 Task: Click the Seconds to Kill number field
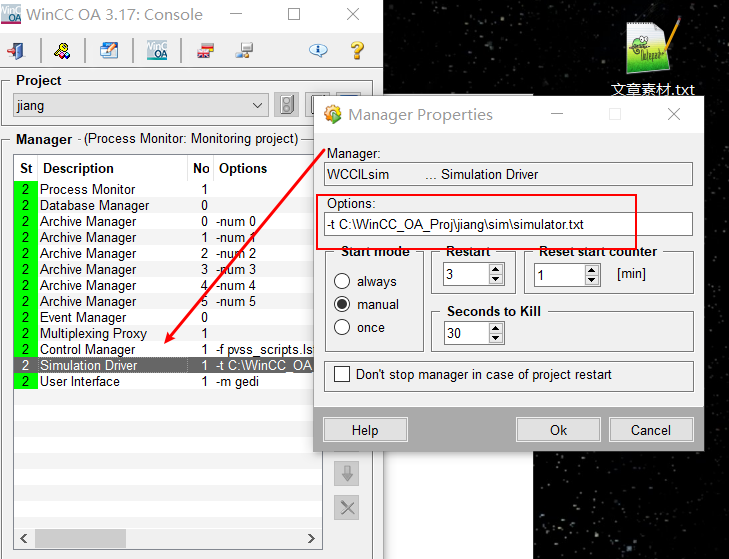(466, 333)
